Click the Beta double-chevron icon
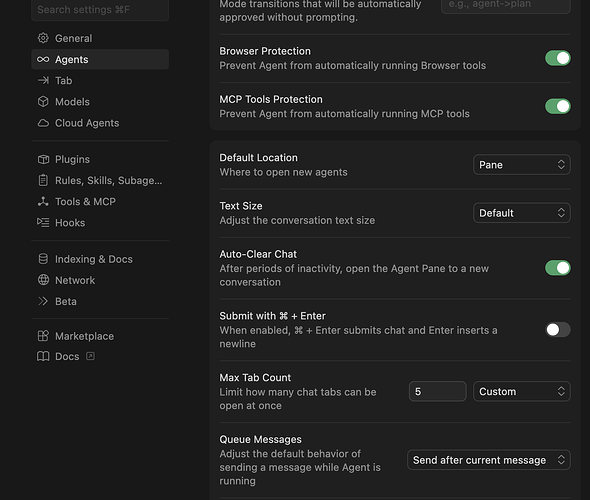 coord(43,301)
